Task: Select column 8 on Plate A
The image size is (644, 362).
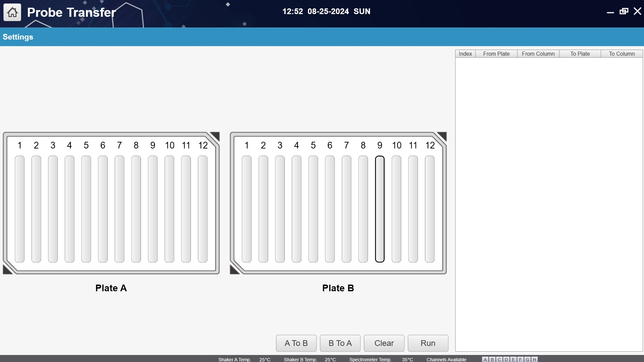Action: point(136,209)
